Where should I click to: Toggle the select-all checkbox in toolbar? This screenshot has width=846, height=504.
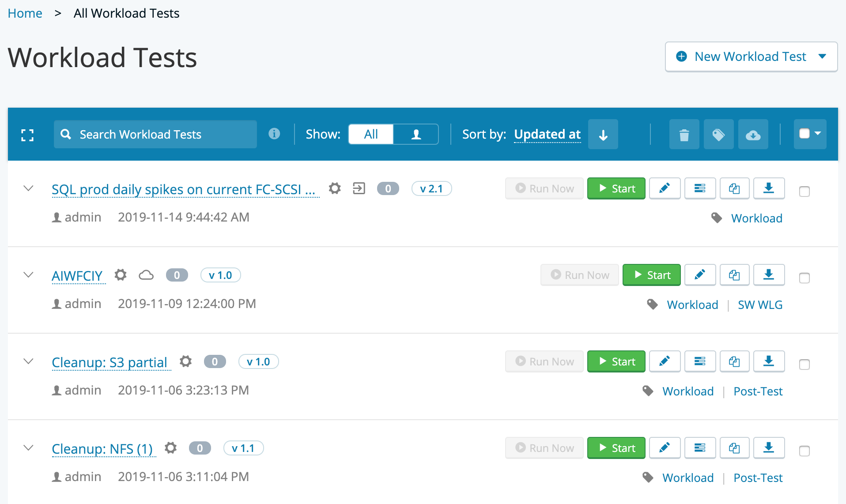(x=804, y=134)
